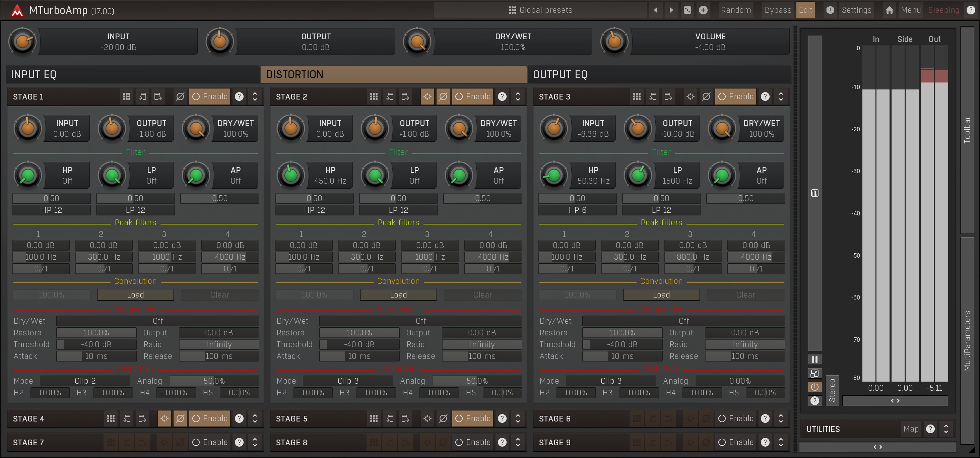The width and height of the screenshot is (980, 458).
Task: Open the Menu in the title bar
Action: [910, 10]
